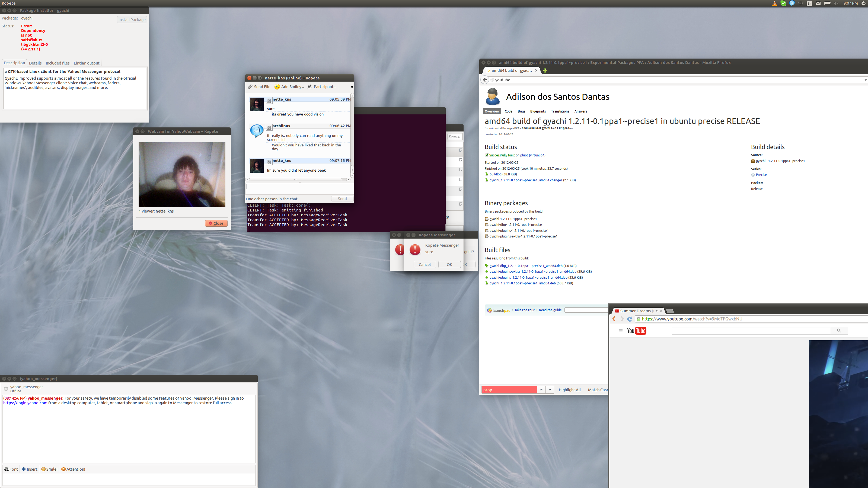
Task: Click the page icon beside archlinux message header
Action: 269,127
